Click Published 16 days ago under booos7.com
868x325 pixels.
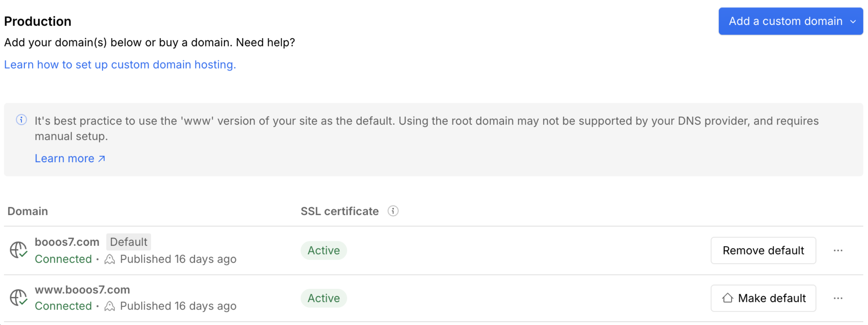178,259
